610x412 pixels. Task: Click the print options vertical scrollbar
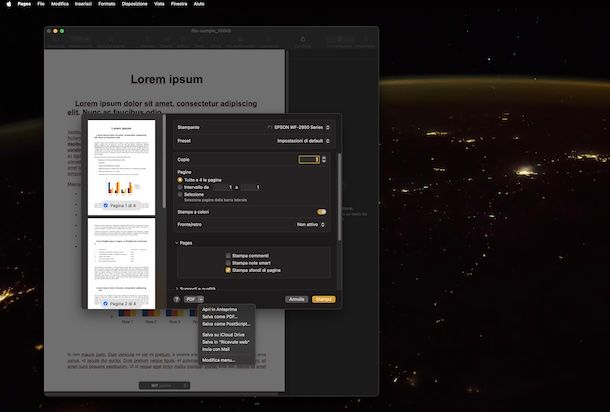point(340,196)
